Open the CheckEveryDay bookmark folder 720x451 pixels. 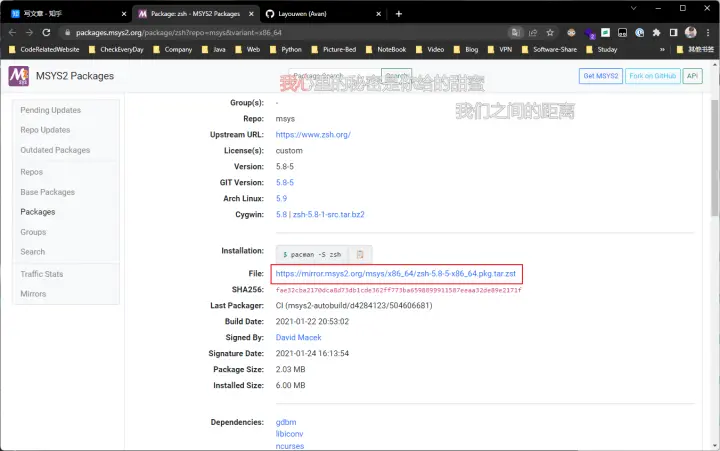pos(116,50)
